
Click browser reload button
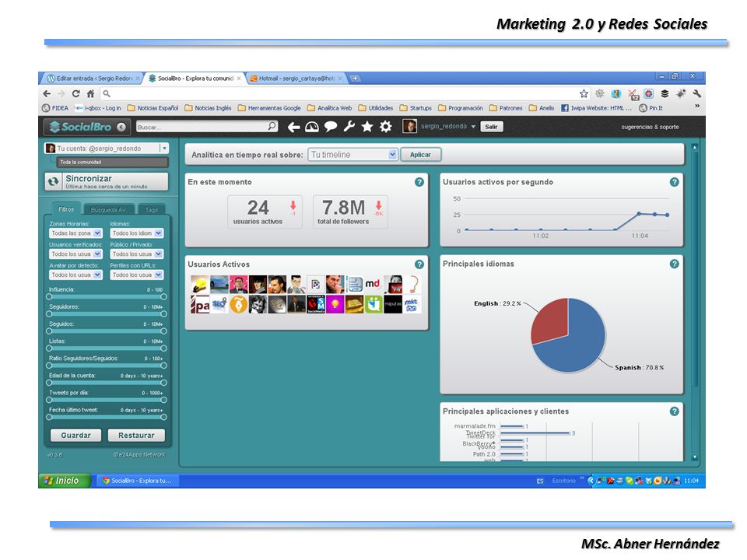[x=75, y=94]
